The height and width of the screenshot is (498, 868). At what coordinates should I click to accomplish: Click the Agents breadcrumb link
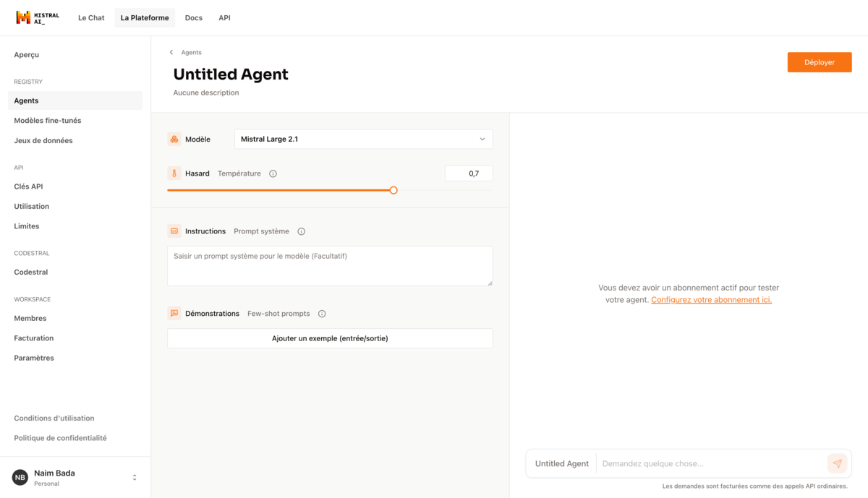pyautogui.click(x=192, y=53)
